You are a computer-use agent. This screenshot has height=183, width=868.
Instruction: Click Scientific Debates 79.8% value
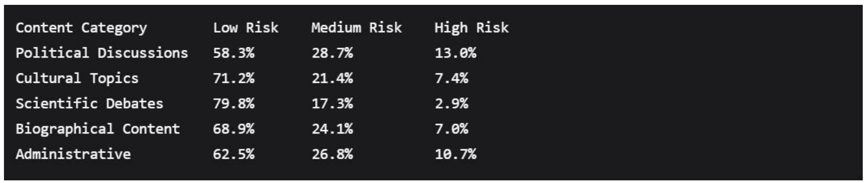(234, 104)
